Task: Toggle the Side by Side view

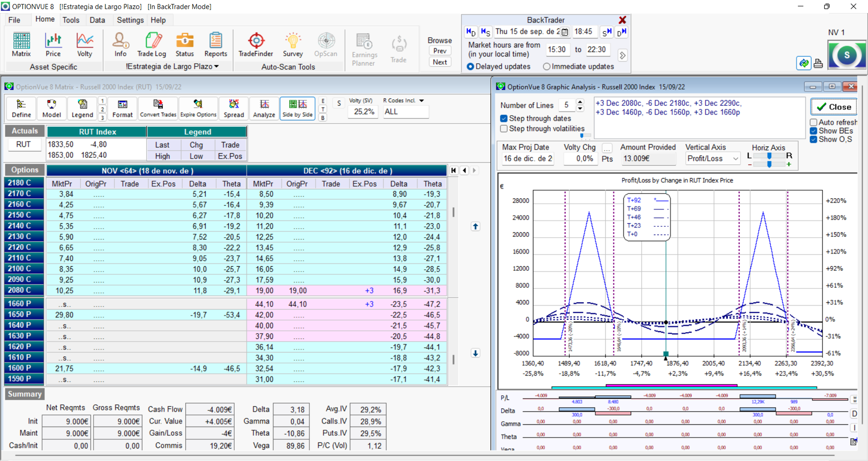Action: click(297, 108)
